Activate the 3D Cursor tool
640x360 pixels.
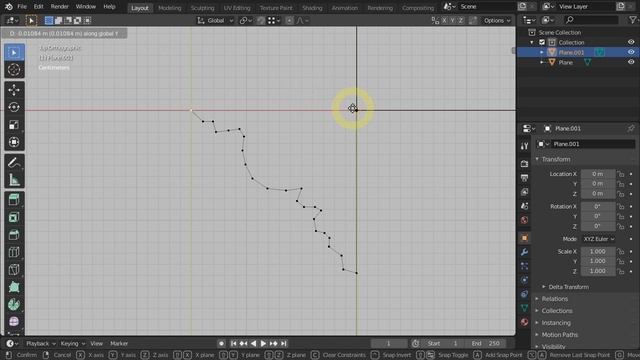[14, 69]
